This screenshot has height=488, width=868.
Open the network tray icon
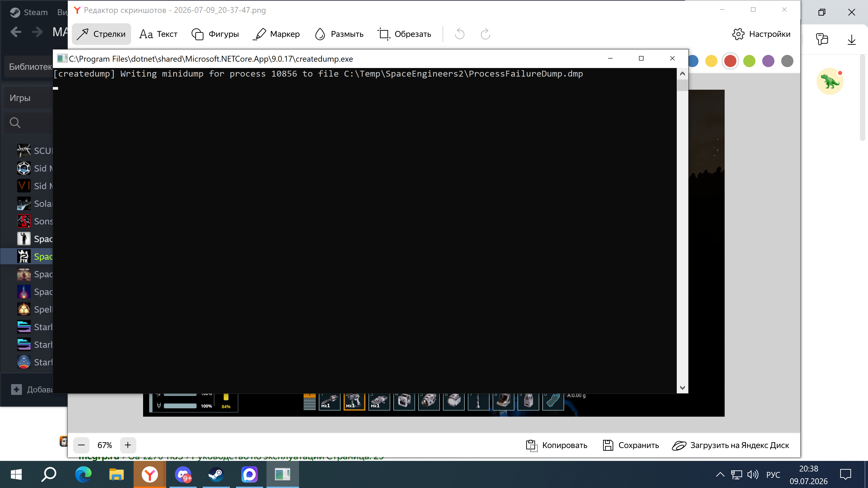tap(737, 474)
